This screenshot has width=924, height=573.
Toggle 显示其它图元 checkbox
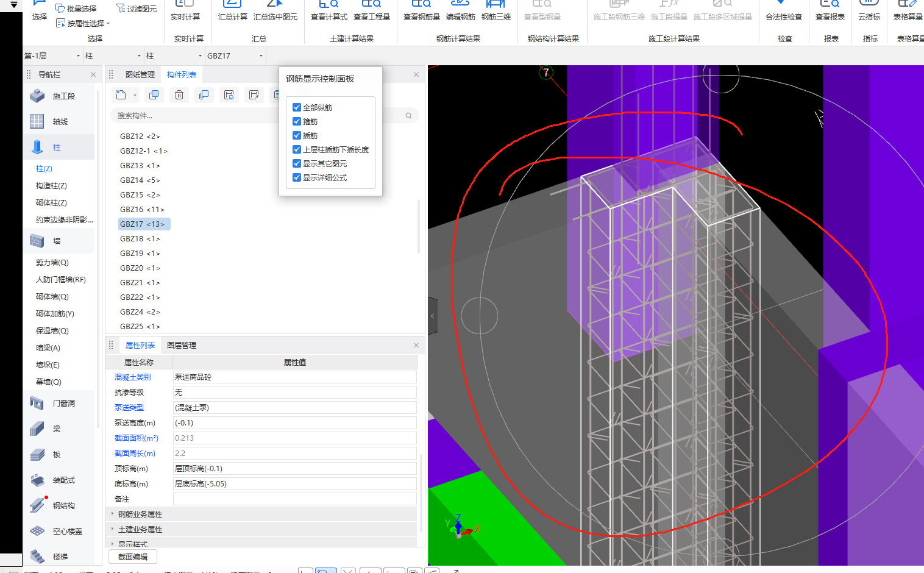click(x=297, y=163)
